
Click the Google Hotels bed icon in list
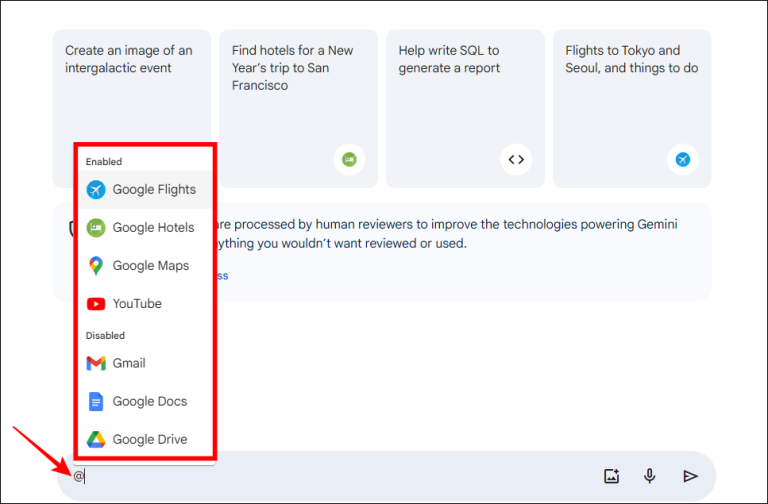tap(96, 228)
